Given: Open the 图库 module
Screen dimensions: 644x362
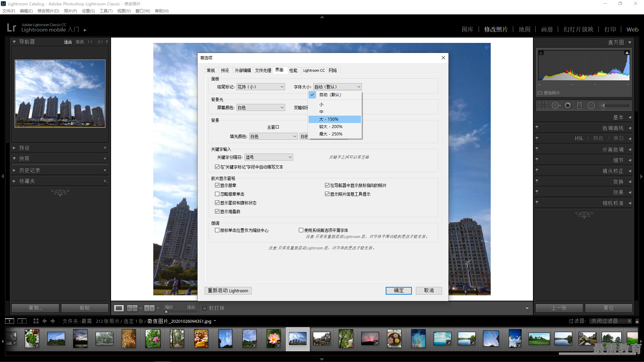Looking at the screenshot, I should [x=467, y=29].
